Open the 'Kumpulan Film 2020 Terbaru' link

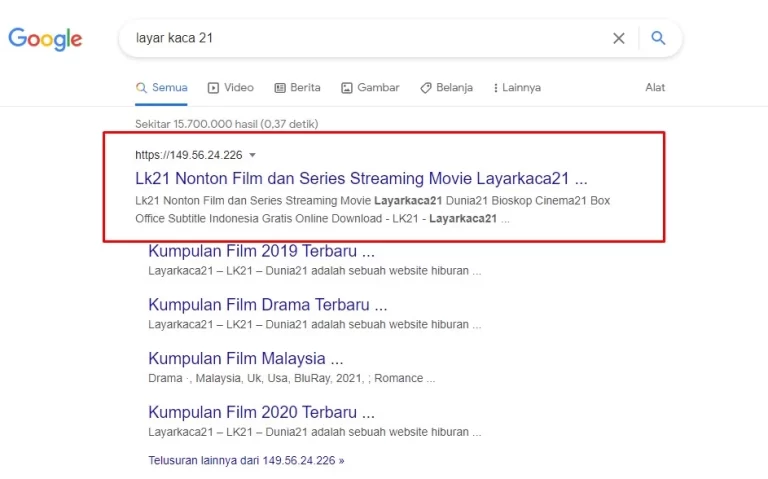[261, 412]
